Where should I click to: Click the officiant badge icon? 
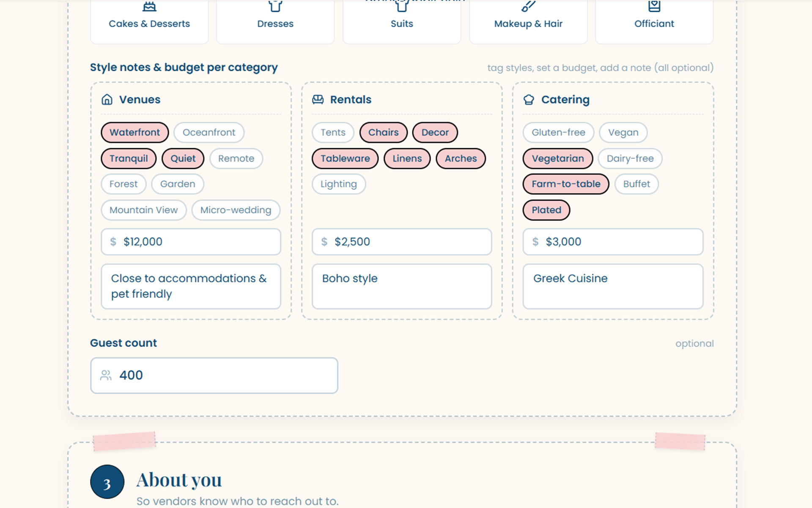[654, 6]
